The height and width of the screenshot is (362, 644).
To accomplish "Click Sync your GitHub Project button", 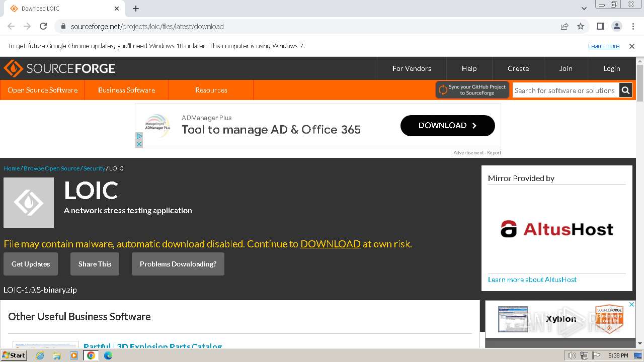I will point(472,90).
